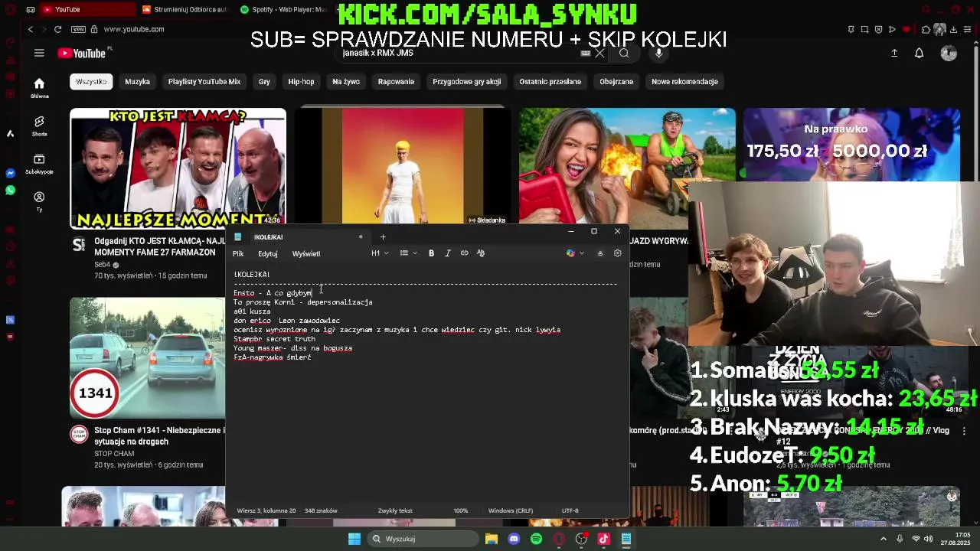Viewport: 980px width, 551px height.
Task: Open the volume control in system tray
Action: click(929, 539)
